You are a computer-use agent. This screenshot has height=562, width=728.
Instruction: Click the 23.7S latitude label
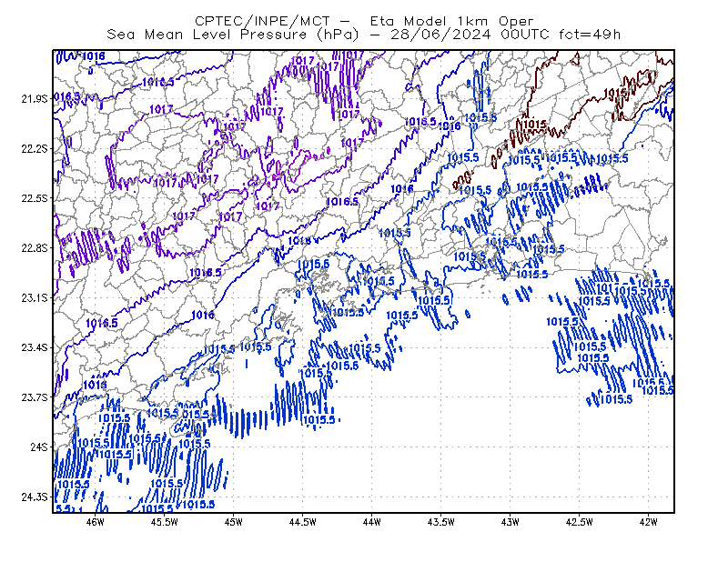[35, 397]
